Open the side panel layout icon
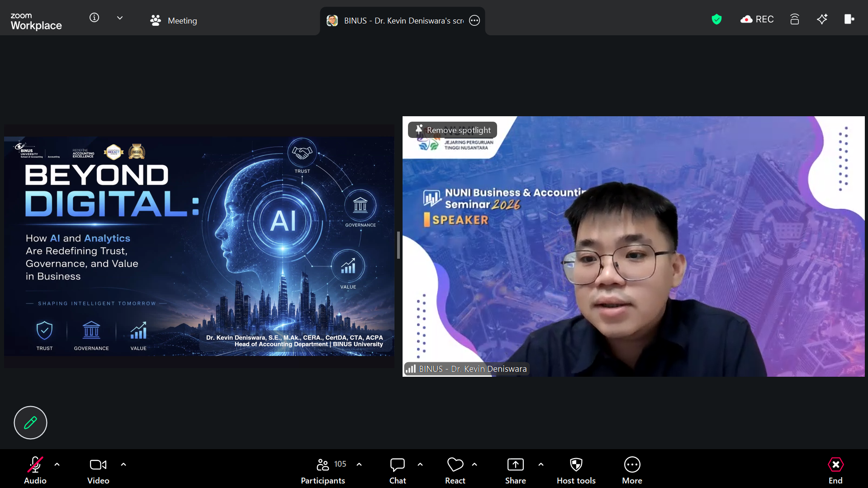This screenshot has width=868, height=488. [x=849, y=19]
